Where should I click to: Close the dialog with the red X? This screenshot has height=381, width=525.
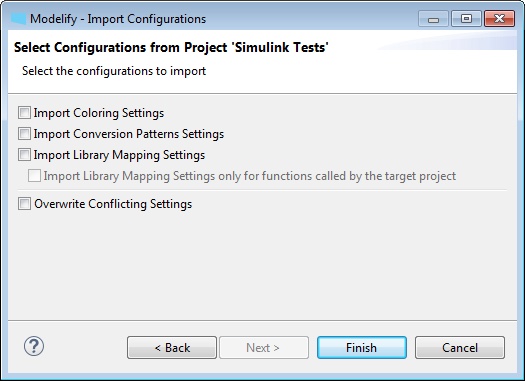coord(499,19)
